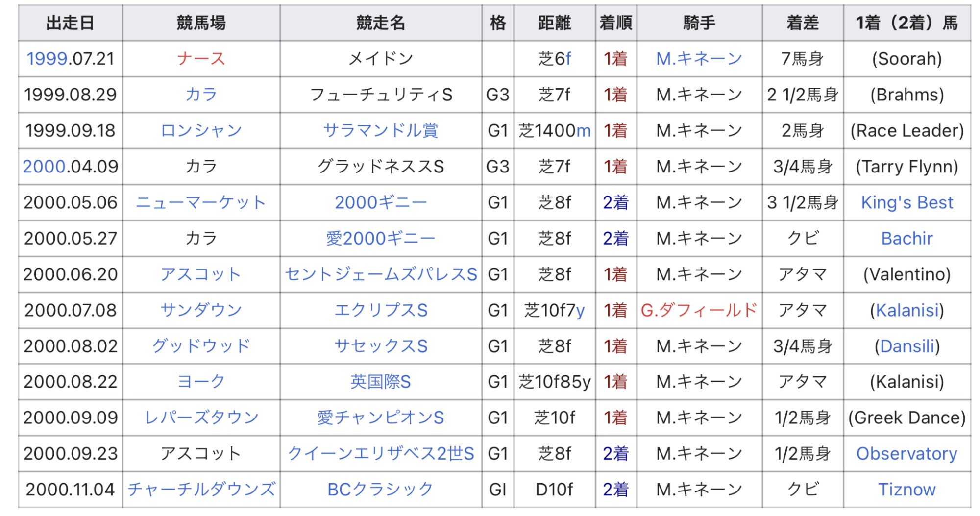The width and height of the screenshot is (980, 516).
Task: Open the セントジェームズパレスS race link
Action: point(381,274)
